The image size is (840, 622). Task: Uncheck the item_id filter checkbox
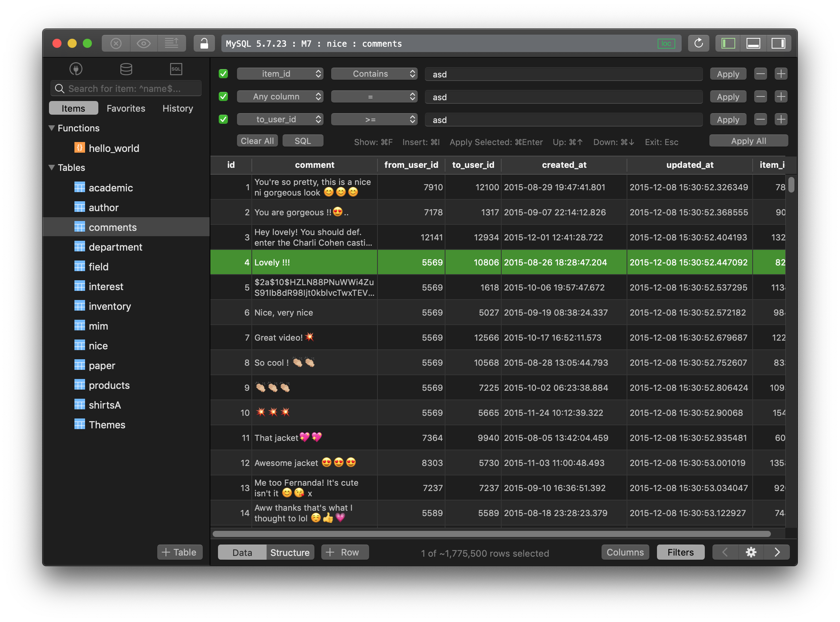223,73
